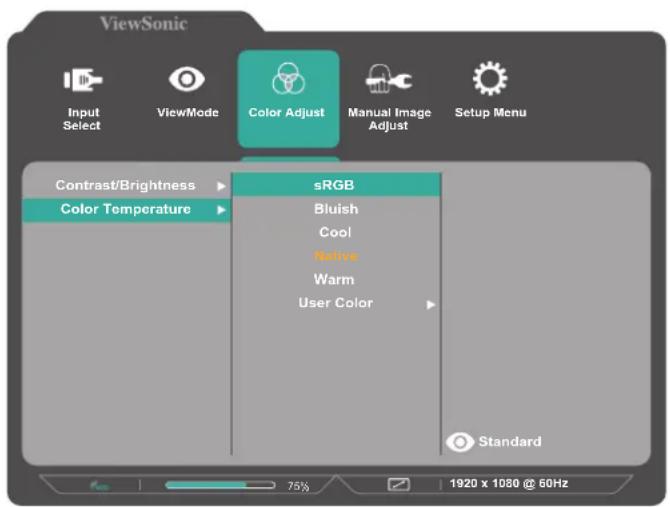
Task: Click the 75% value text
Action: coord(298,486)
